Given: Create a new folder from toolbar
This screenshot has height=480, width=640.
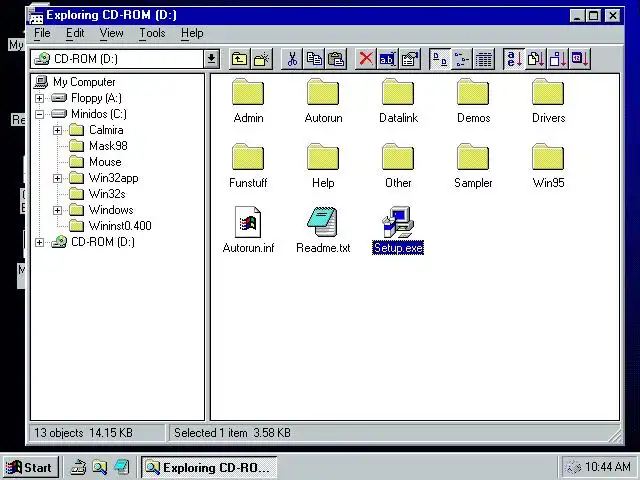Looking at the screenshot, I should [262, 59].
